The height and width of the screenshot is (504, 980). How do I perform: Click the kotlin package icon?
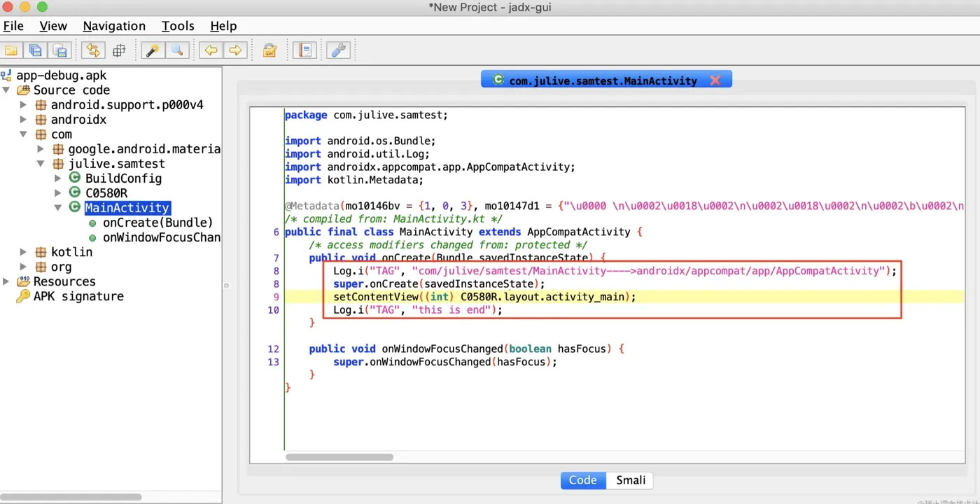[41, 252]
